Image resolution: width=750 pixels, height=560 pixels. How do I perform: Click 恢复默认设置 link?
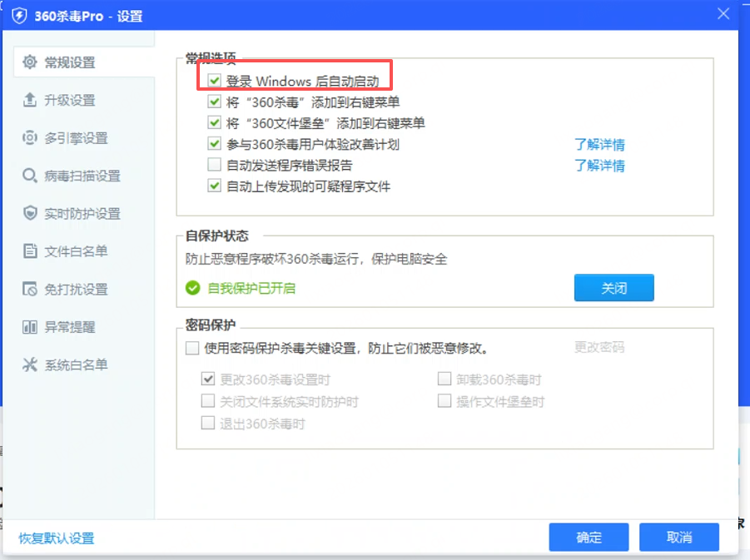[57, 538]
